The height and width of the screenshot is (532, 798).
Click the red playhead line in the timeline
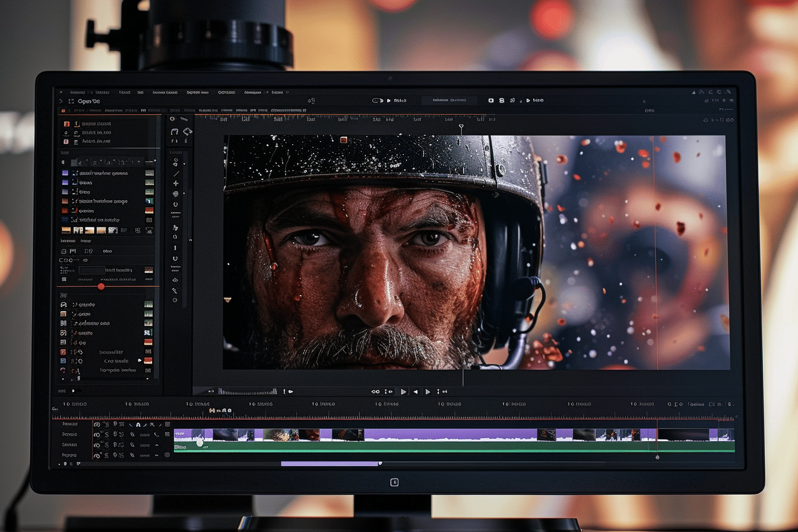(x=657, y=436)
